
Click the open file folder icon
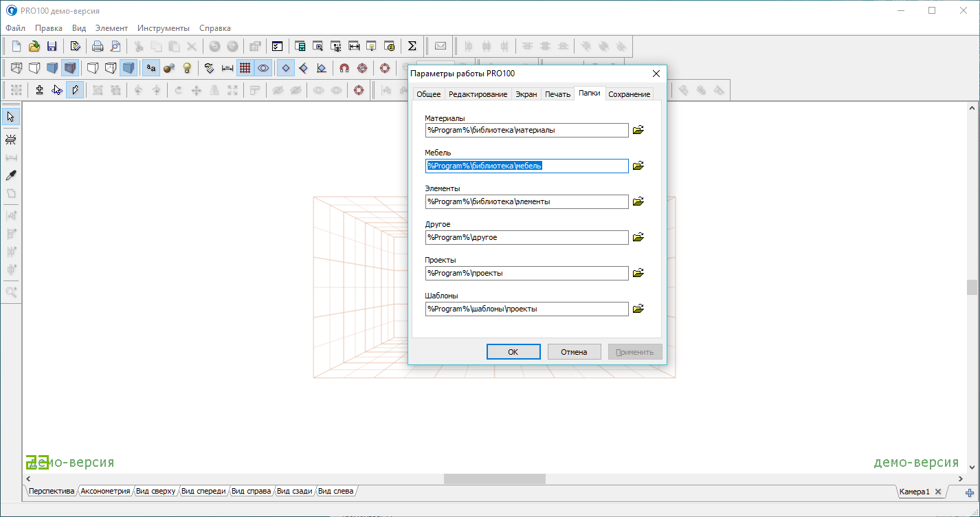[x=34, y=46]
